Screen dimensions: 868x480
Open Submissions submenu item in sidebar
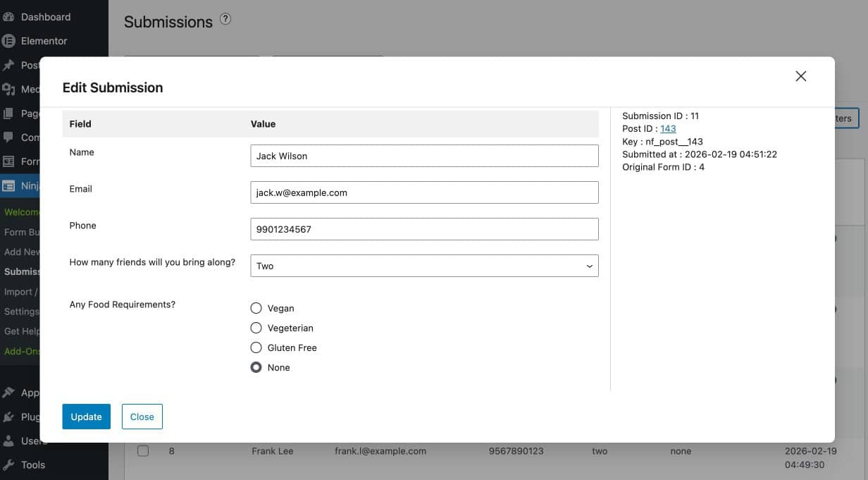(21, 271)
